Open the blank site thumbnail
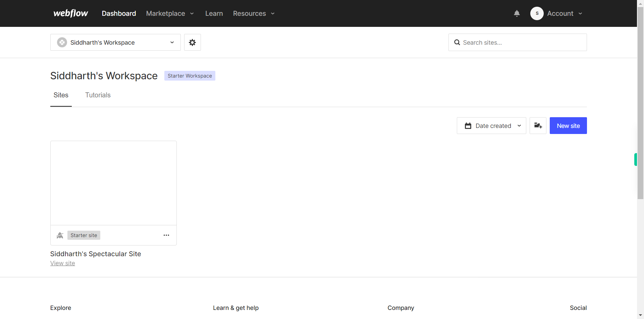The width and height of the screenshot is (644, 319). point(113,183)
